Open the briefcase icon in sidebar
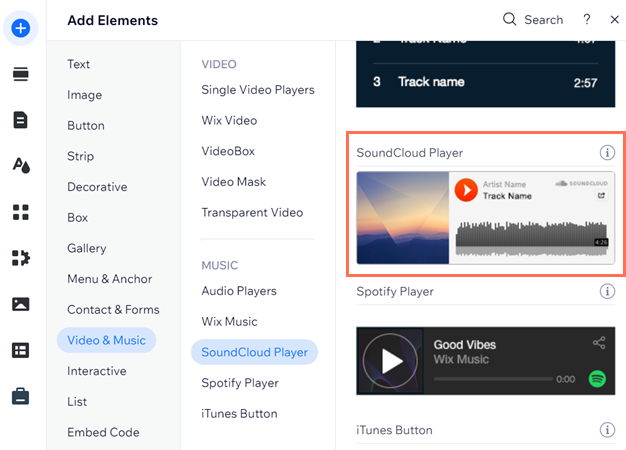This screenshot has height=450, width=626. (x=21, y=396)
